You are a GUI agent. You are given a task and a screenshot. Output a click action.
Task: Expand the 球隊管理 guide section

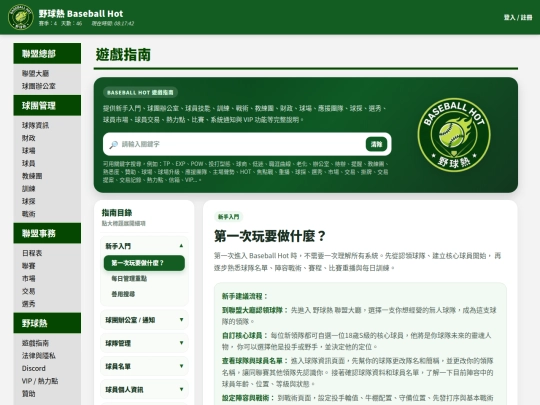144,343
